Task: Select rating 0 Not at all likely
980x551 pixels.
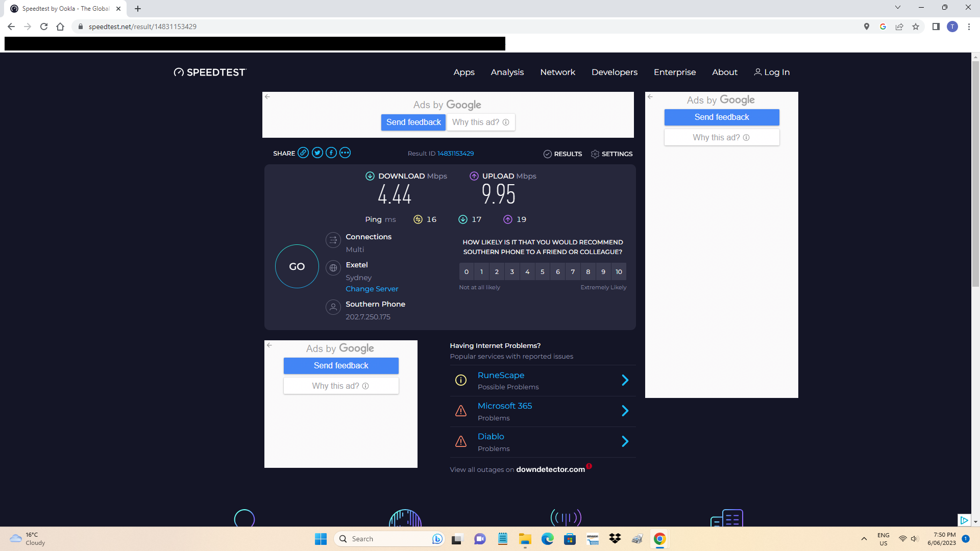Action: [x=466, y=271]
